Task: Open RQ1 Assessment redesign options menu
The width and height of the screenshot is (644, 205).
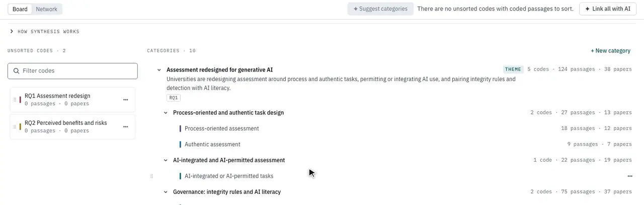Action: [x=125, y=100]
